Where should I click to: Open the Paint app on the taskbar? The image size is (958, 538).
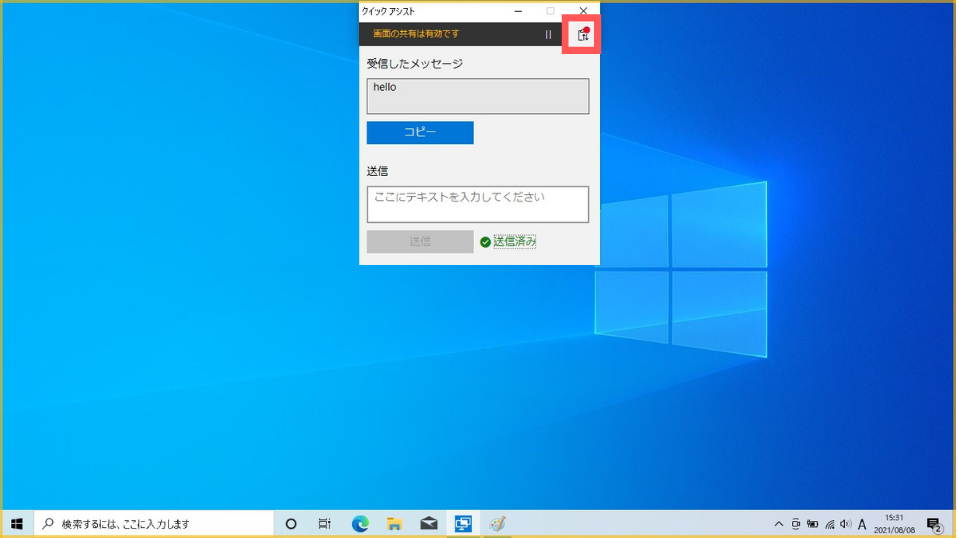(497, 524)
